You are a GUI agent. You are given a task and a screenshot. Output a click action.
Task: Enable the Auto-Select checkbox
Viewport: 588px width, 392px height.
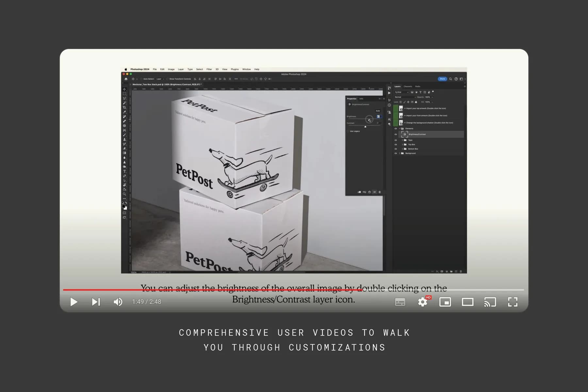[141, 79]
